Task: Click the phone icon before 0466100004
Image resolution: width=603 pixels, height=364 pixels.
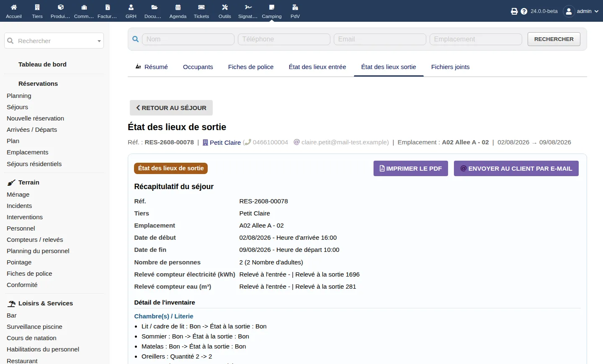Action: tap(247, 142)
